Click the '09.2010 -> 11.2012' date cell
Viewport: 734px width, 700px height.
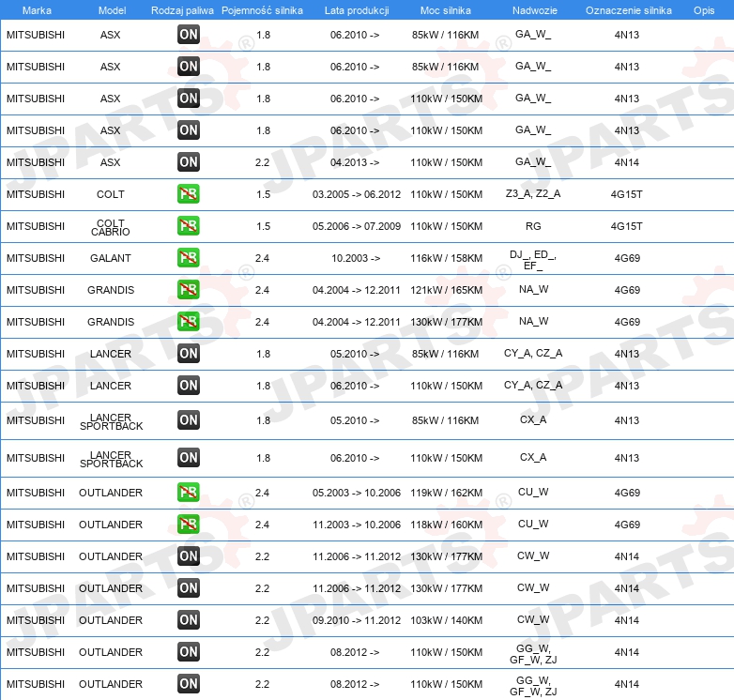tap(357, 620)
